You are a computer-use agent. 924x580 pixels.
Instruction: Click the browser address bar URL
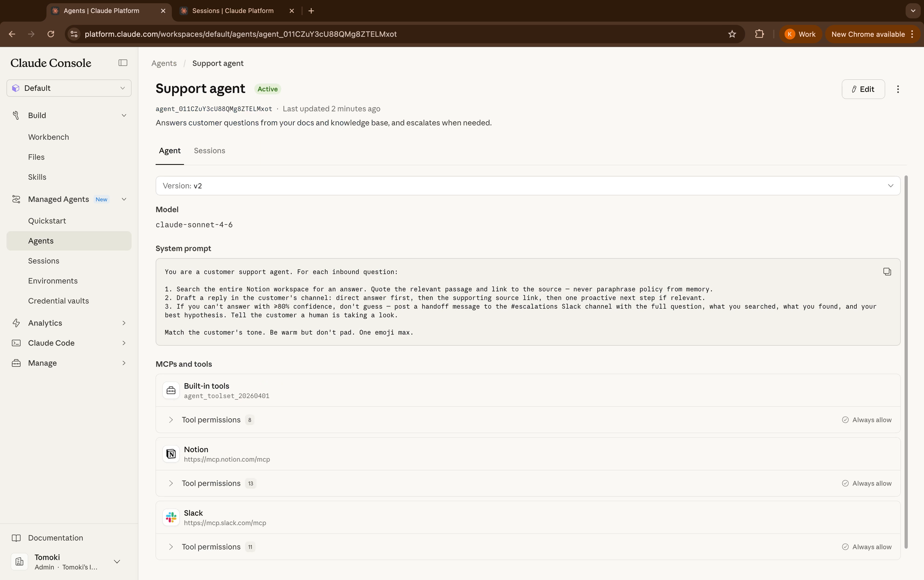click(x=240, y=34)
